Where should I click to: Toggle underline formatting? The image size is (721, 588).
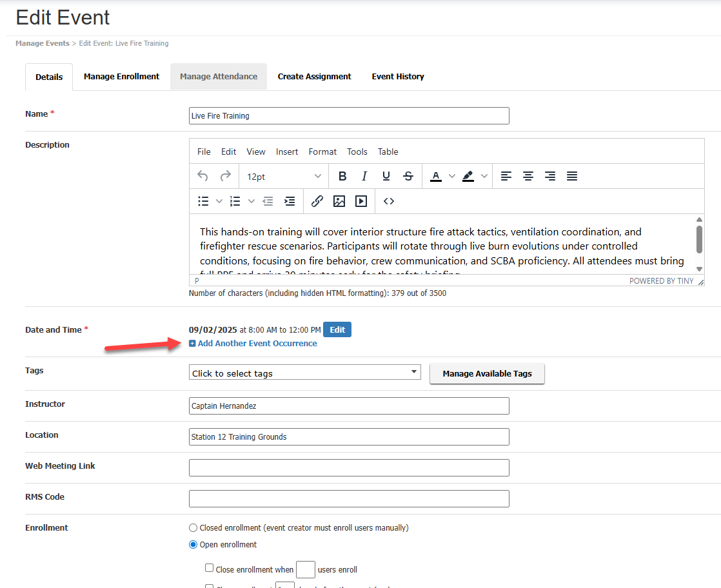click(x=386, y=176)
